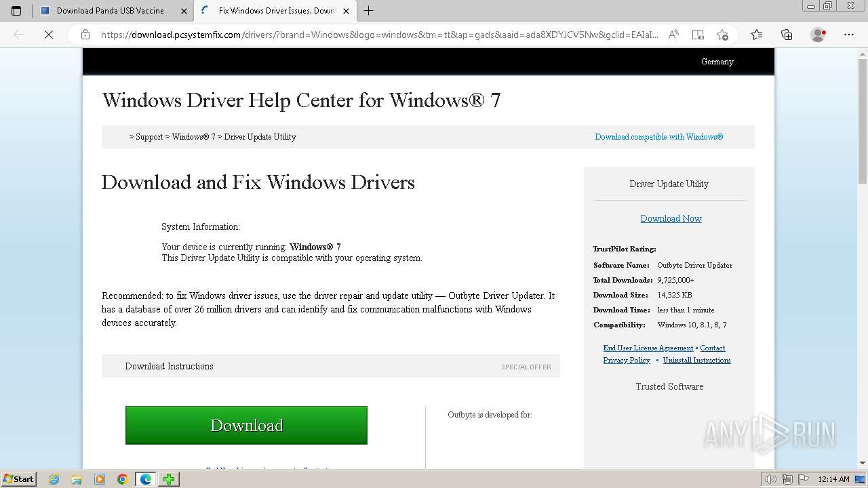
Task: Launch Windows Media Player from taskbar
Action: [x=100, y=479]
